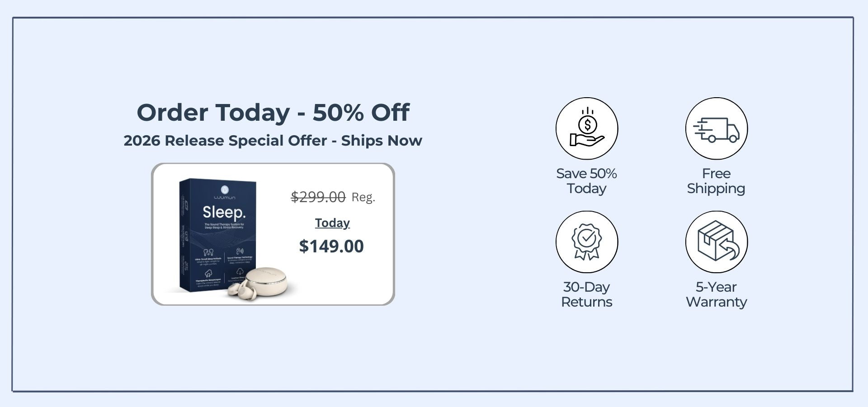
Task: Select the "2026 Release Special Offer" subheading
Action: [273, 141]
